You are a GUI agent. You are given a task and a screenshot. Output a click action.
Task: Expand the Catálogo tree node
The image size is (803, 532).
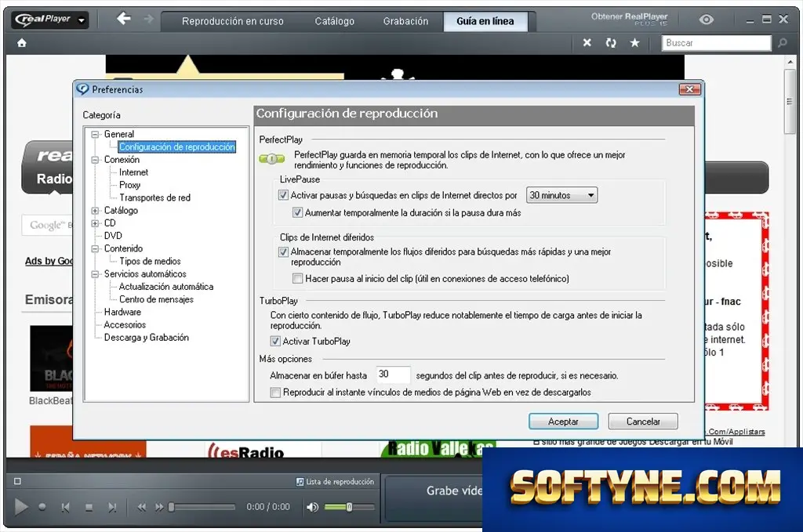95,210
